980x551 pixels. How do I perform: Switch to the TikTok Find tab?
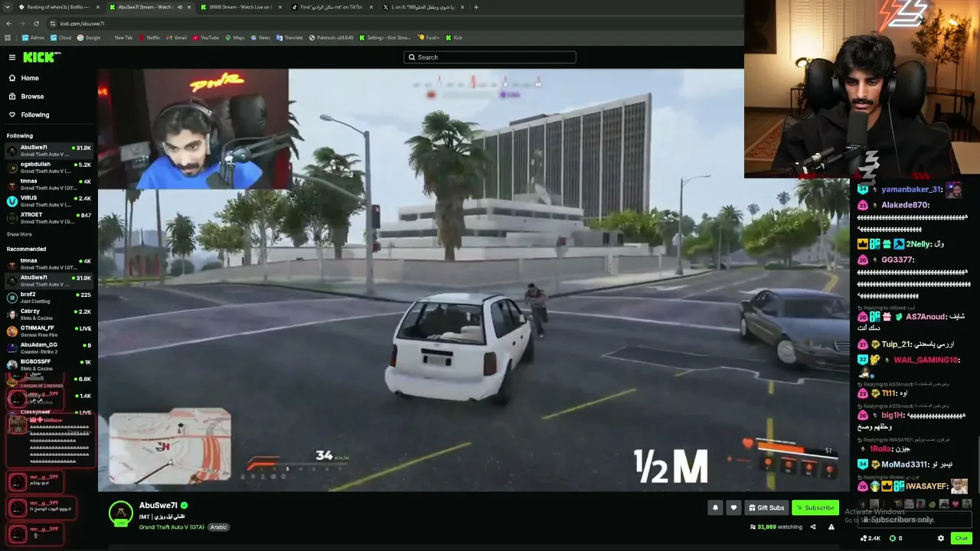tap(331, 8)
